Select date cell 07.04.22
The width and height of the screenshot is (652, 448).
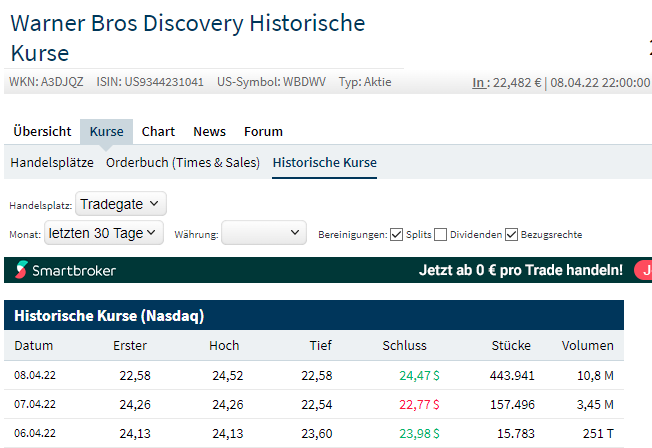pos(35,404)
